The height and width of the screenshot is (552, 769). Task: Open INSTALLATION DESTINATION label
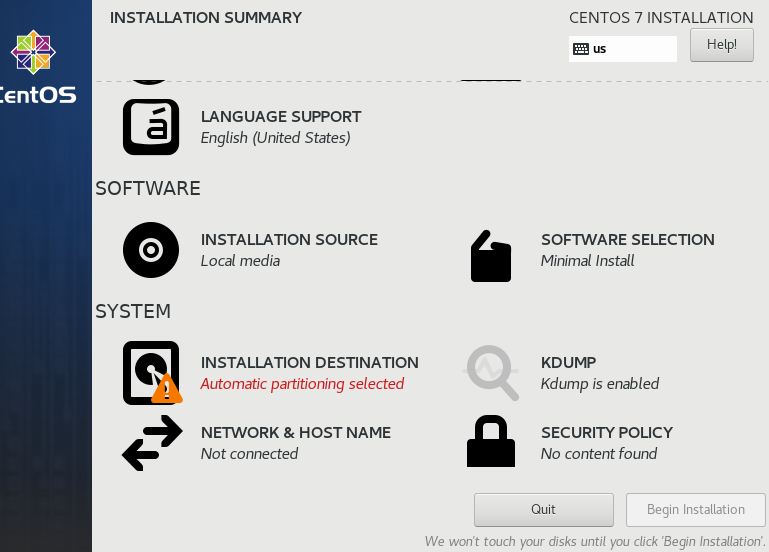pos(310,363)
